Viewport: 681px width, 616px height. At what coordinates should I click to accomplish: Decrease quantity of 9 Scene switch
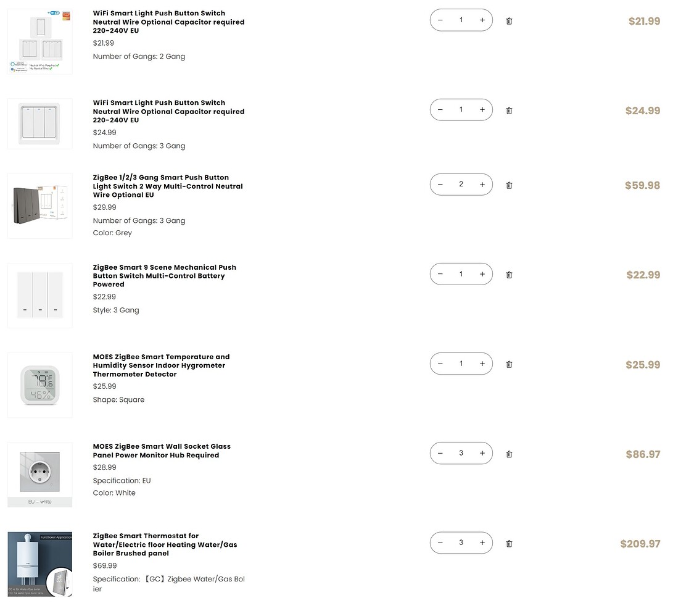(440, 274)
